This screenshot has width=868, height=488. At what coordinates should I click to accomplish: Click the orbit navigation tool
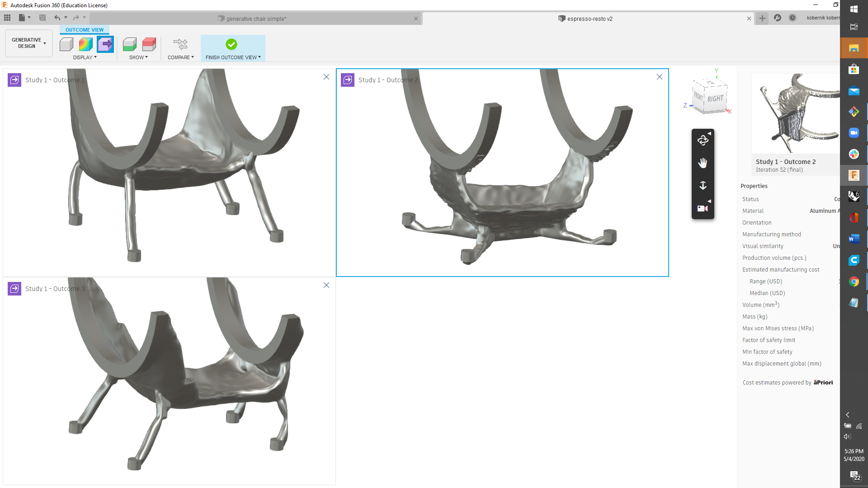[x=703, y=140]
